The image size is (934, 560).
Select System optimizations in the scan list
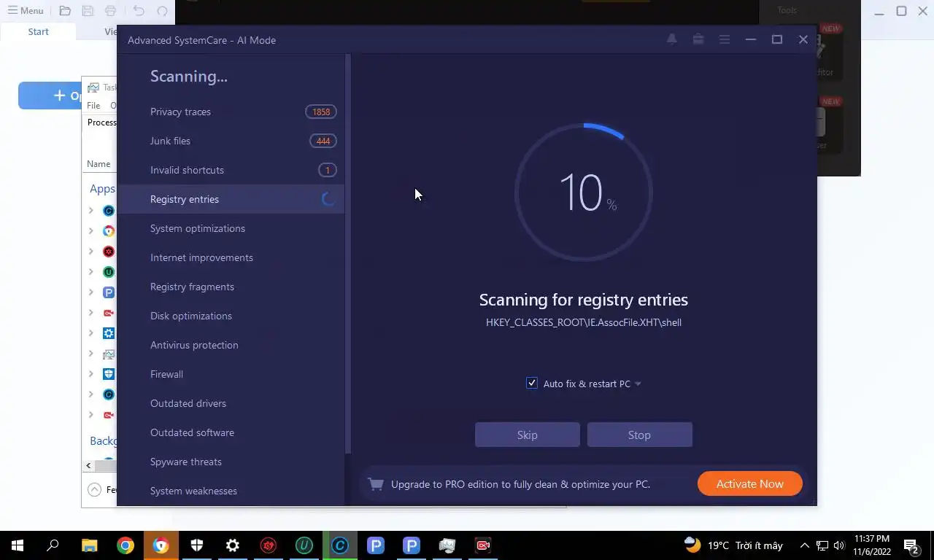[x=231, y=228]
